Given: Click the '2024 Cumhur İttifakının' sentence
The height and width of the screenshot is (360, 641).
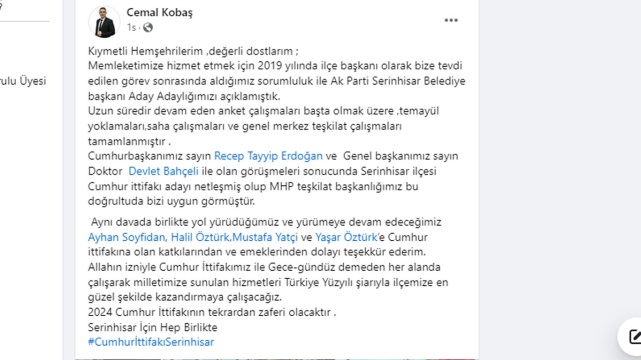Looking at the screenshot, I should [212, 312].
